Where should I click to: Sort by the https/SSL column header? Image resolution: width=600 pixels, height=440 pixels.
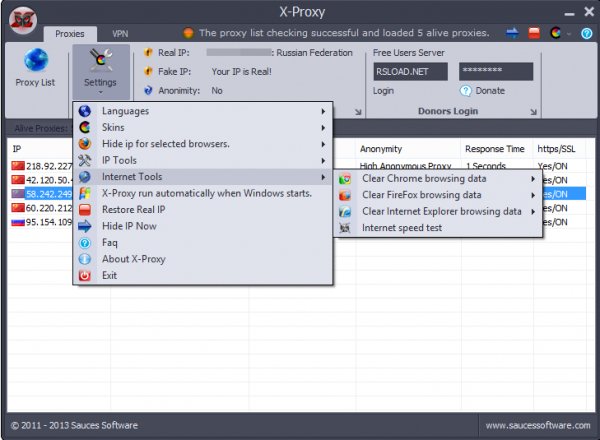pyautogui.click(x=559, y=149)
